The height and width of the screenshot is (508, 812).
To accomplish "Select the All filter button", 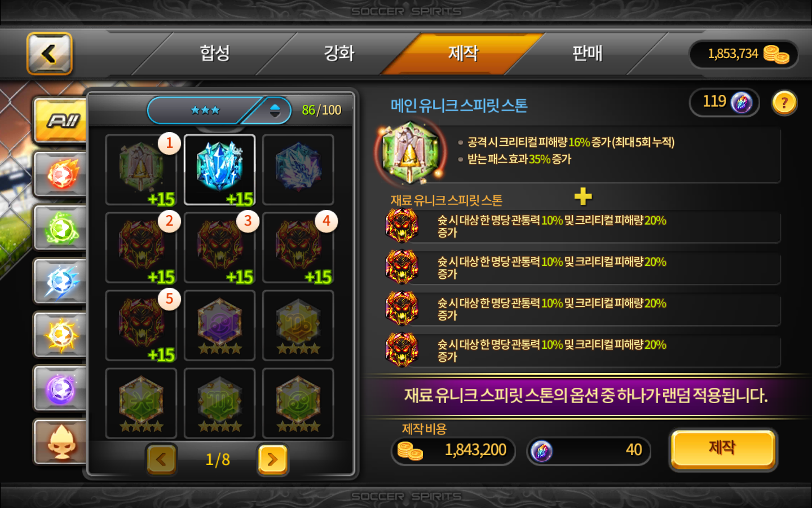I will pos(61,120).
